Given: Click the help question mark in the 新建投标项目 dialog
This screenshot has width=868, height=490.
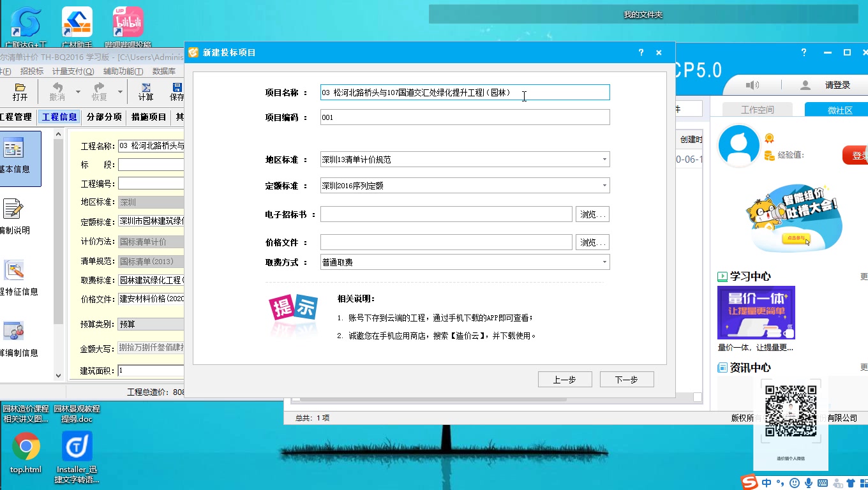Looking at the screenshot, I should 641,52.
